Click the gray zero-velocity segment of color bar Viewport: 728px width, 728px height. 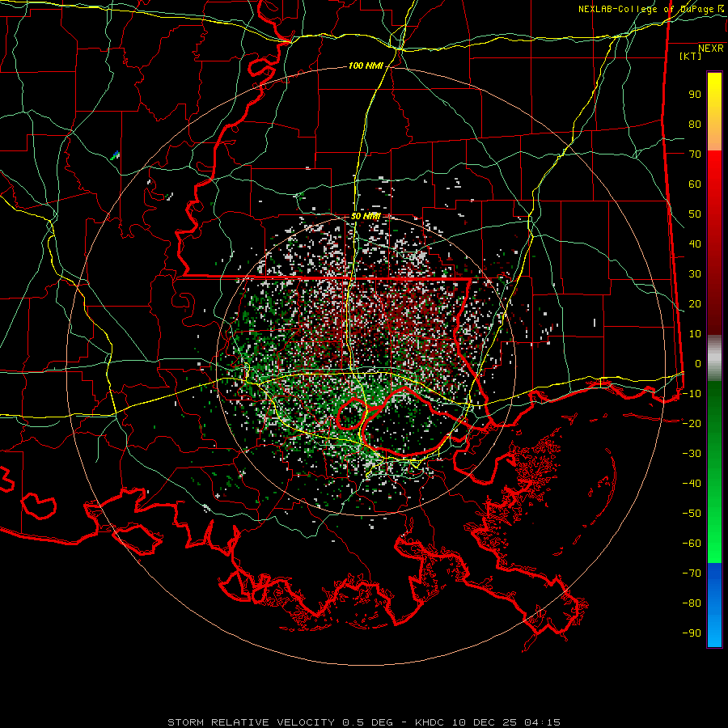coord(714,358)
